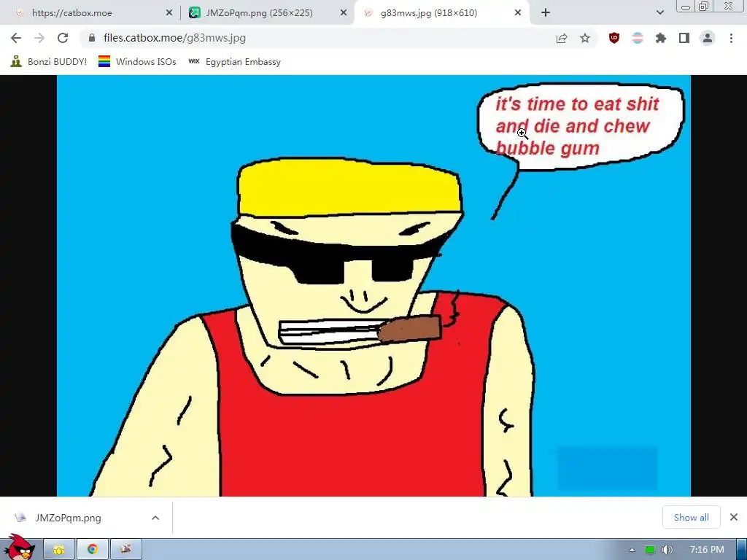Close the g83mws.jpg tab
747x560 pixels.
tap(519, 13)
